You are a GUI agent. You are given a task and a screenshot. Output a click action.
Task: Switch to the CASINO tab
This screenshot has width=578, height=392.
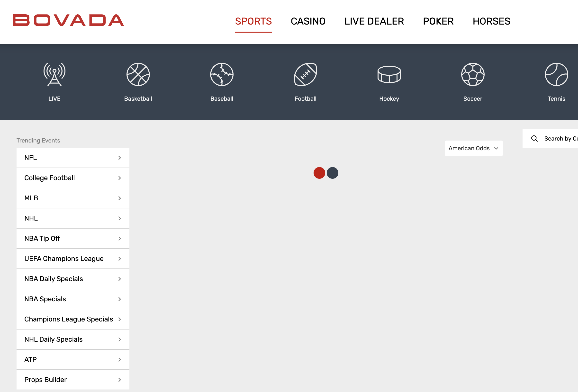tap(308, 21)
